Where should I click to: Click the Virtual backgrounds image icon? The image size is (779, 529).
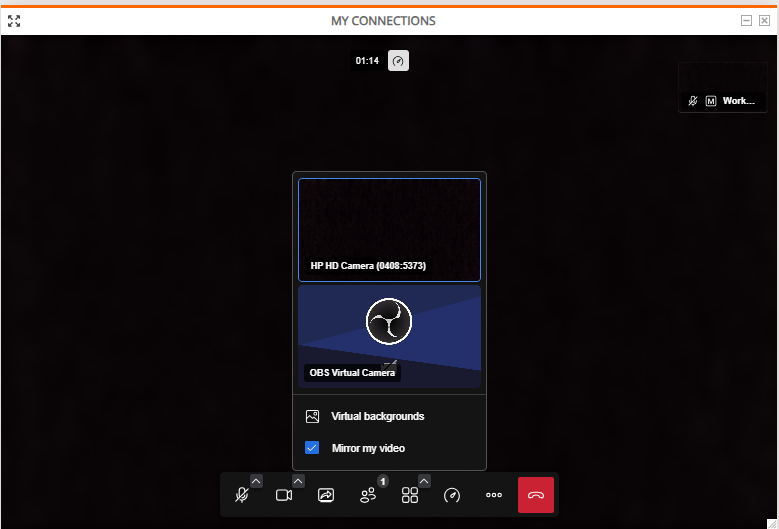pyautogui.click(x=312, y=416)
